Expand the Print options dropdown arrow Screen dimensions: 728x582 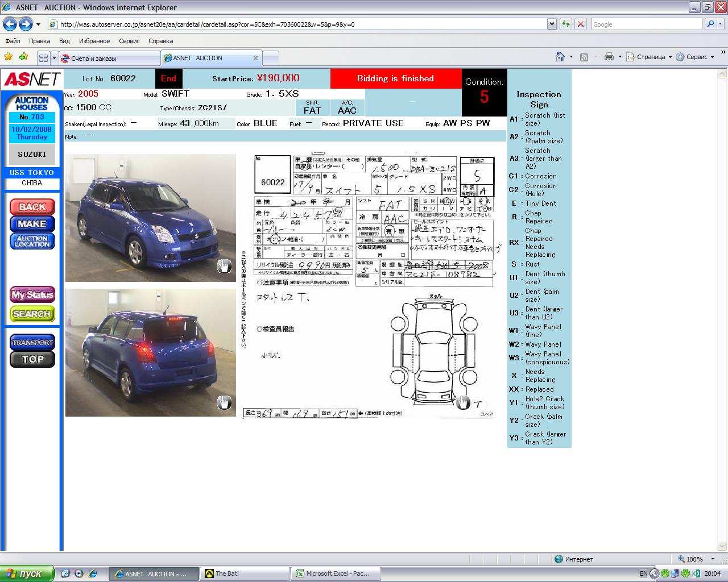click(619, 57)
